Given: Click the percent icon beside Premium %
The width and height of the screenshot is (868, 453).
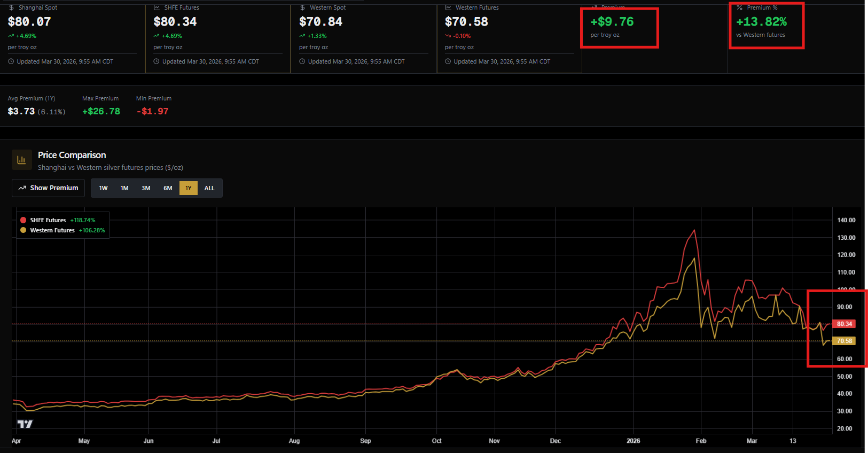Looking at the screenshot, I should pyautogui.click(x=740, y=7).
